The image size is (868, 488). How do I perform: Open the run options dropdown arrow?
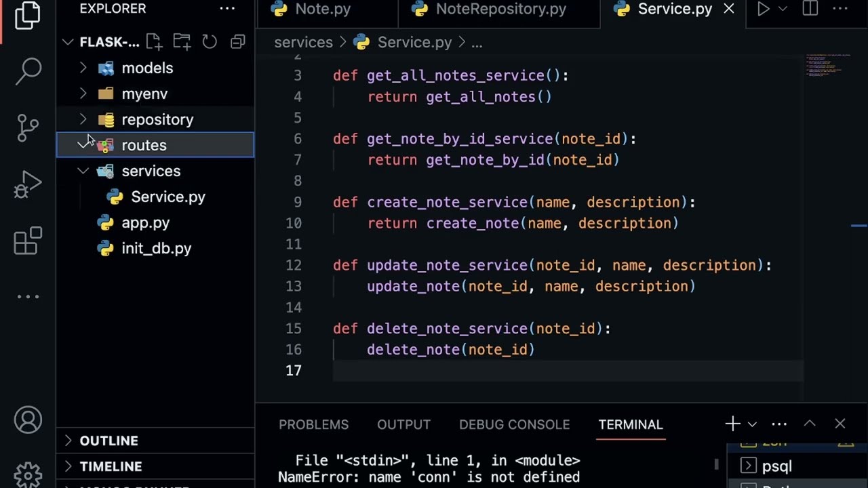[783, 9]
